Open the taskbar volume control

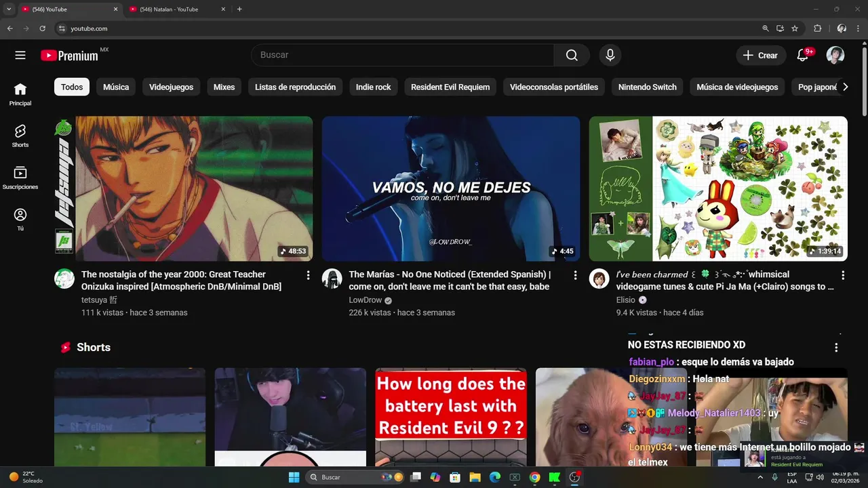tap(820, 477)
